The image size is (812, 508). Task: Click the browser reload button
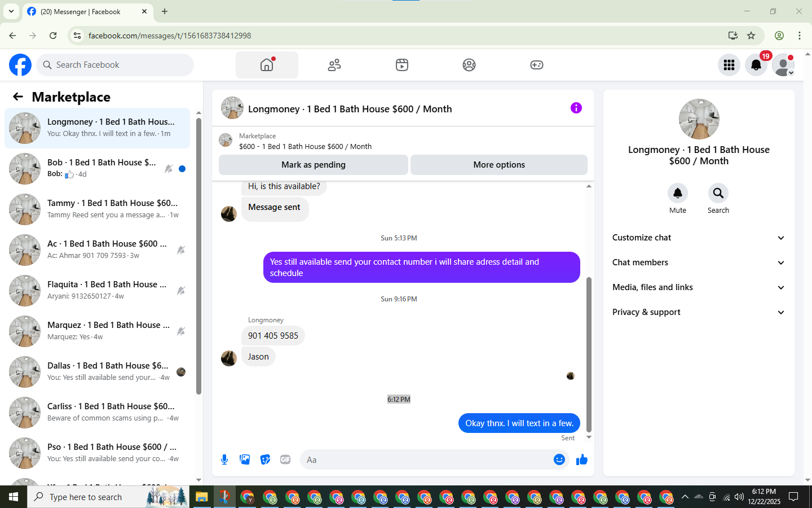(53, 36)
